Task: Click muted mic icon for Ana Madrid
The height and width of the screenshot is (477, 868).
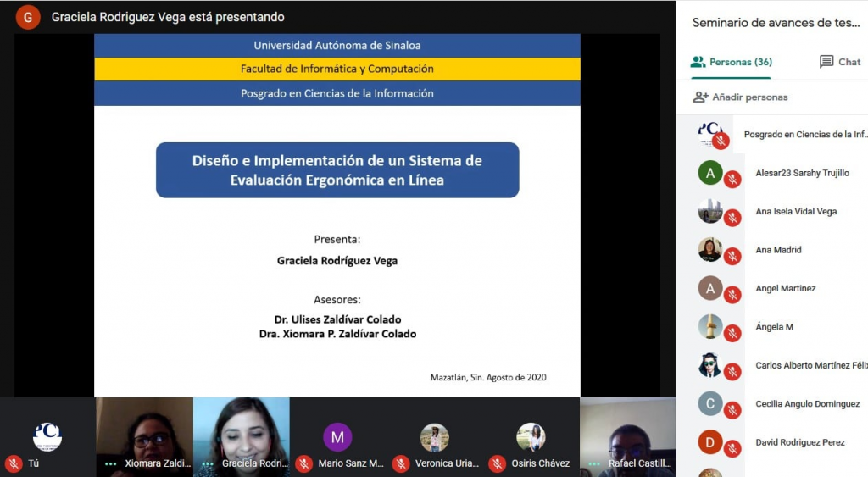Action: [x=732, y=256]
